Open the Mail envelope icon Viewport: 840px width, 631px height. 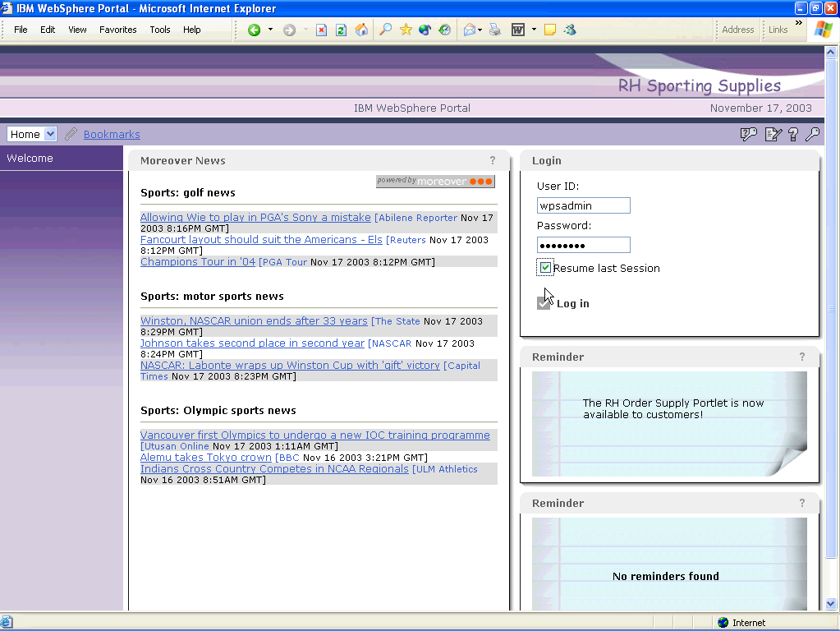470,30
